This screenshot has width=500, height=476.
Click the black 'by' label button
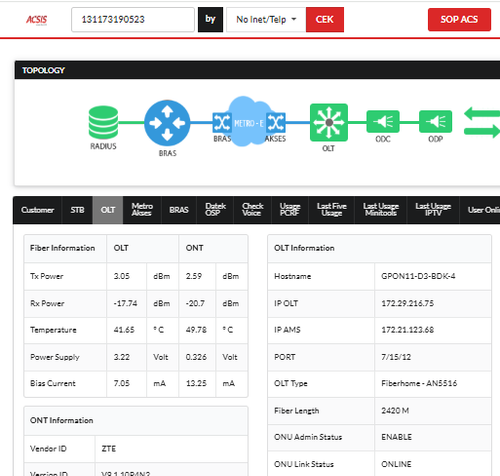pyautogui.click(x=210, y=20)
